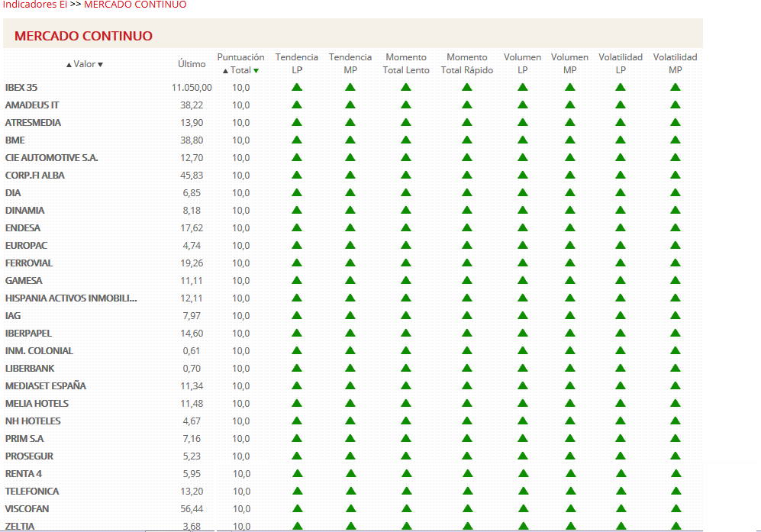Image resolution: width=761 pixels, height=532 pixels.
Task: Click GAMESA last price 11,11
Action: pos(192,281)
